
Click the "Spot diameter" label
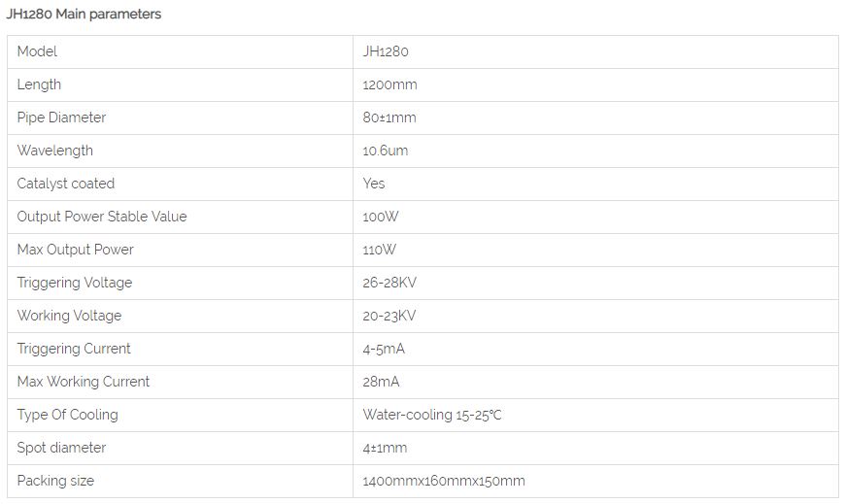point(61,448)
